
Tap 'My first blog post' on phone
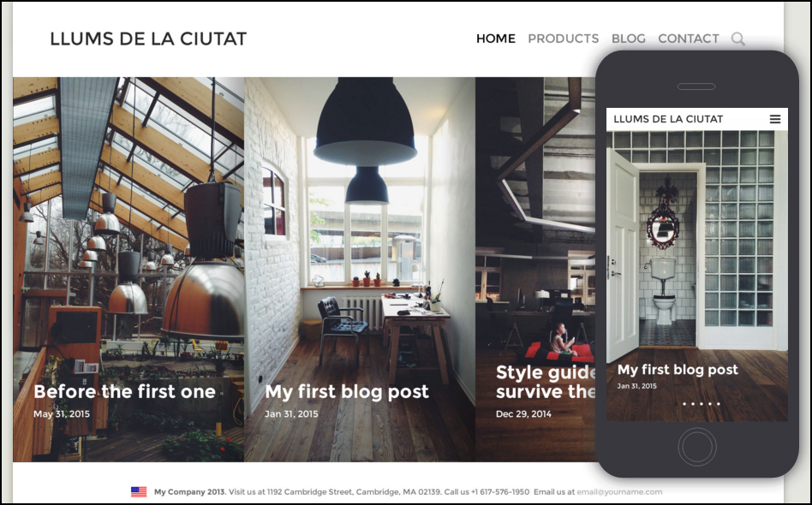(x=678, y=370)
